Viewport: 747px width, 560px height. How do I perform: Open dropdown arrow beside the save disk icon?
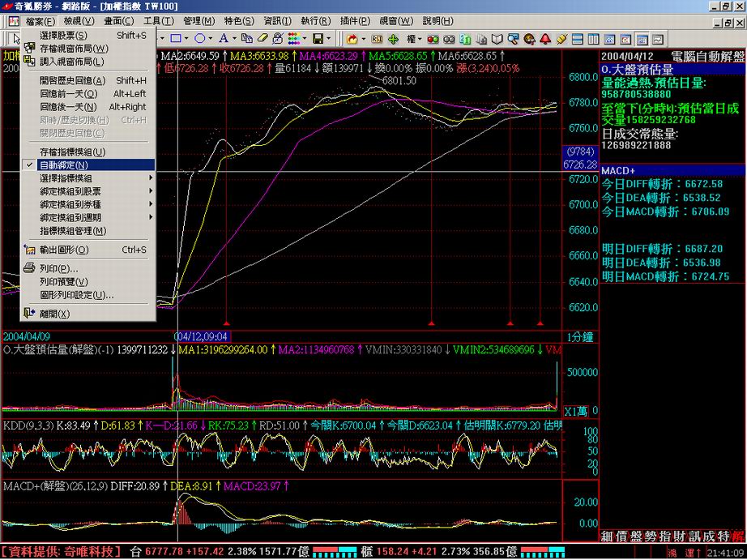pos(330,38)
